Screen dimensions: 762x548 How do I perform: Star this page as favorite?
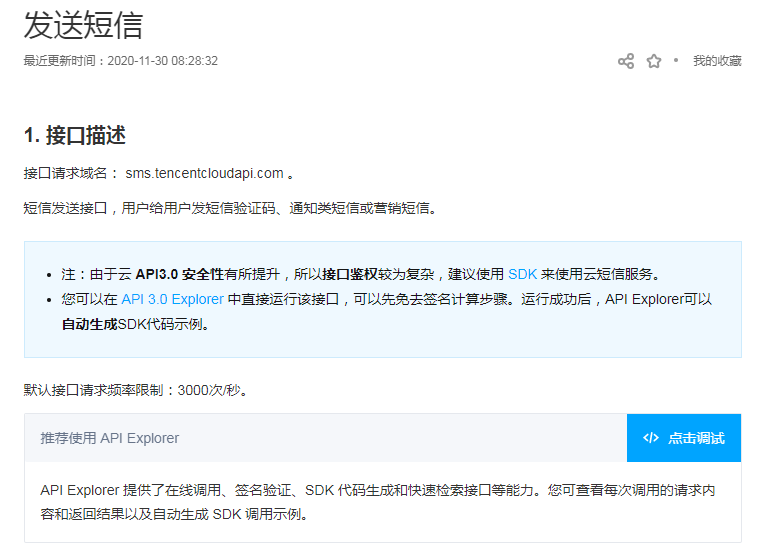(x=654, y=61)
